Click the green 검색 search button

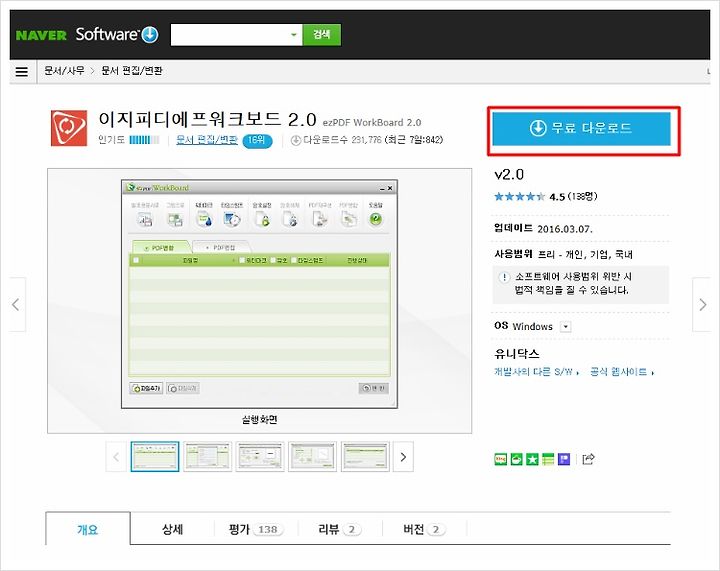[x=321, y=35]
